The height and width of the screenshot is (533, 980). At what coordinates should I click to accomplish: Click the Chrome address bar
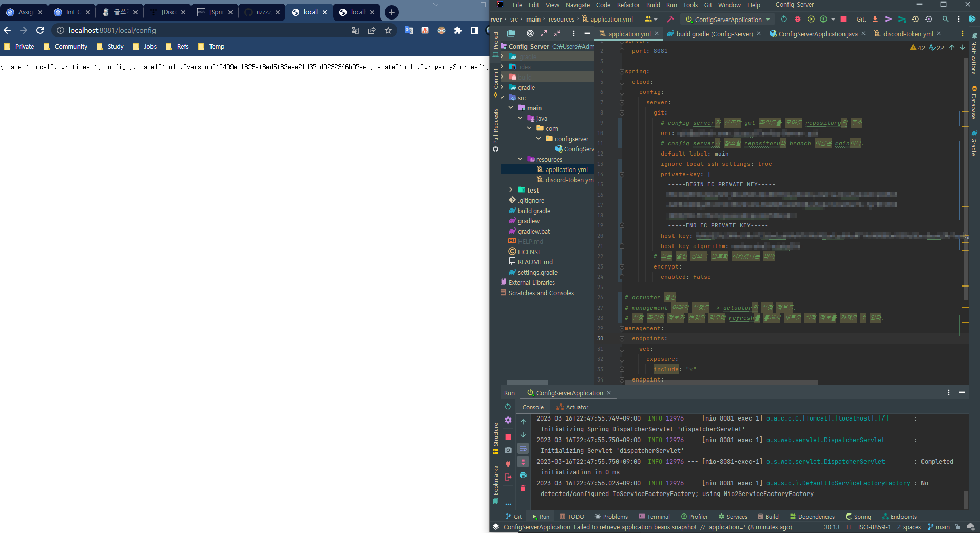(205, 30)
